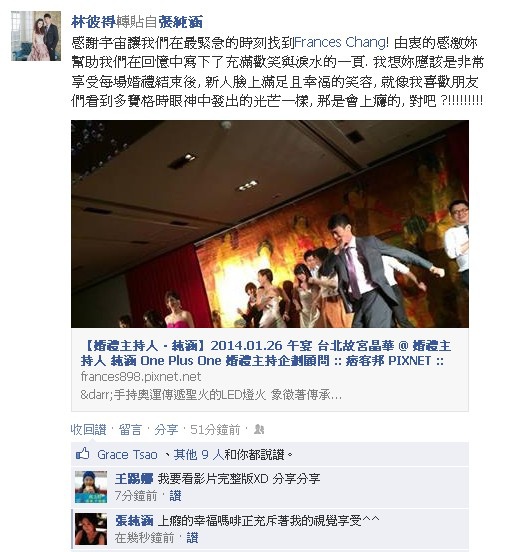
Task: Like 張純涵's comment with 讚
Action: point(192,538)
